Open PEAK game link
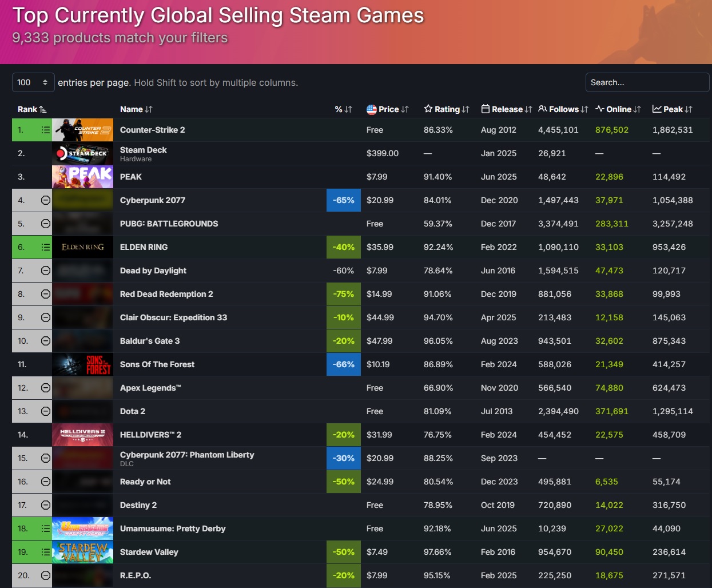Viewport: 712px width, 588px height. pos(131,177)
